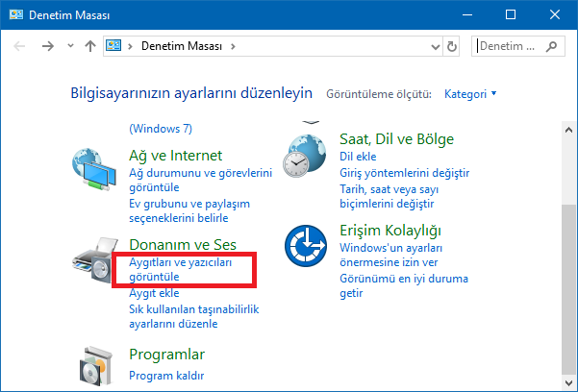Viewport: 578px width, 392px height.
Task: Open Sık kullanılan taşınabilirlik ayarlarını düzenle
Action: 194,316
